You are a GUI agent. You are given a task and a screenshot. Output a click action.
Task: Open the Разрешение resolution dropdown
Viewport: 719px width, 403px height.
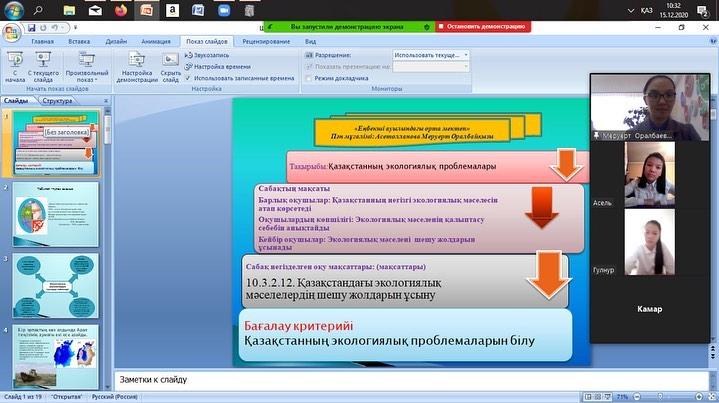[432, 55]
